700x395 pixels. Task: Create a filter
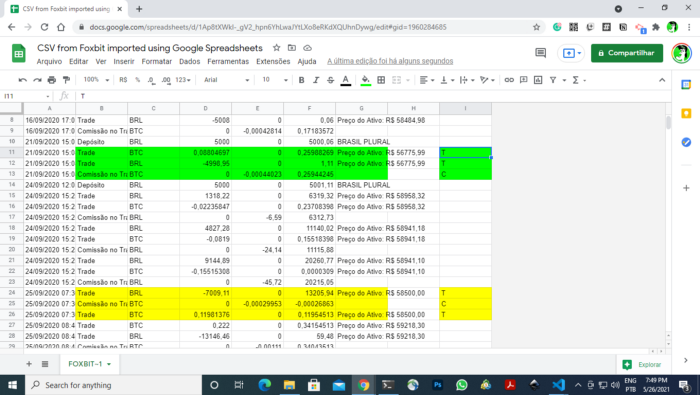click(x=553, y=80)
